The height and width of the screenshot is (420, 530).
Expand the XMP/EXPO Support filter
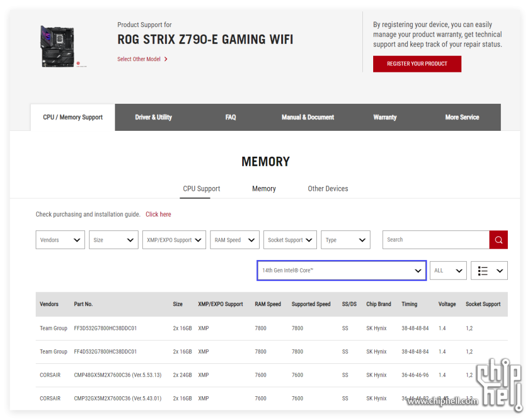[x=174, y=240]
